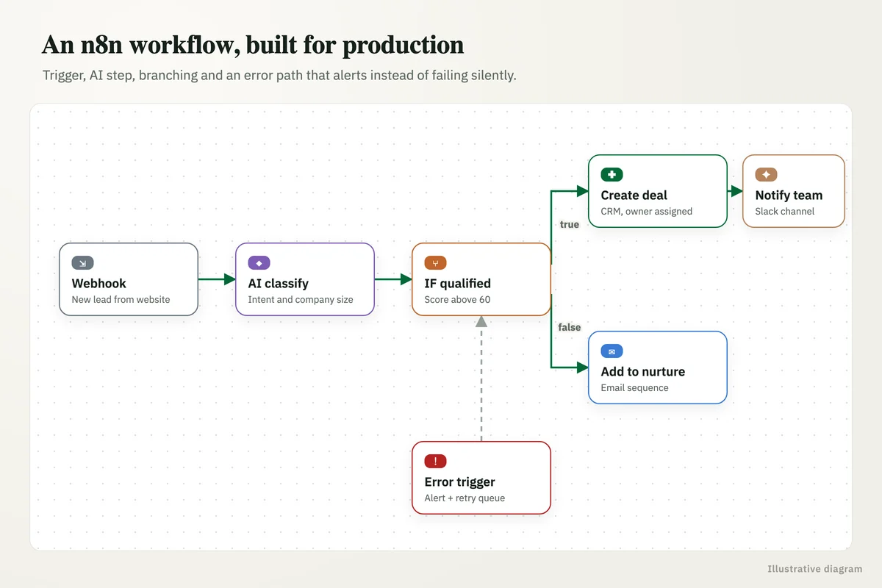Click the 'CRM, owner assigned' description
The width and height of the screenshot is (882, 588).
click(x=647, y=211)
